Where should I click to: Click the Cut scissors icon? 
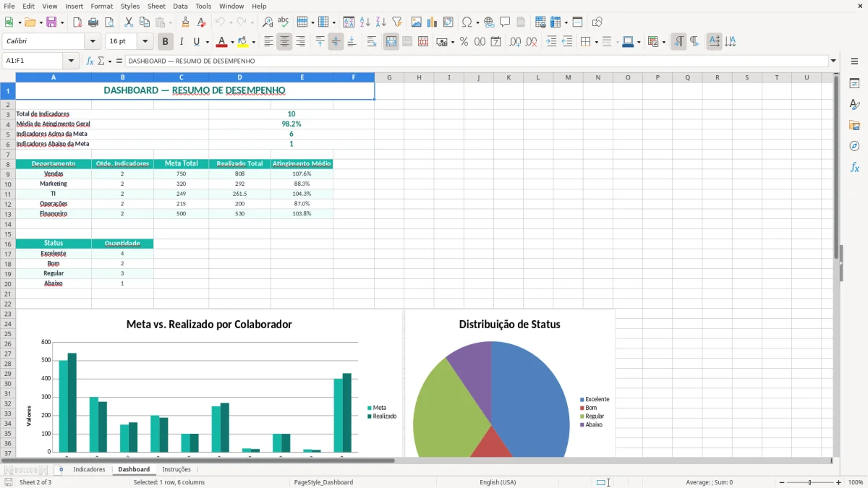click(129, 22)
